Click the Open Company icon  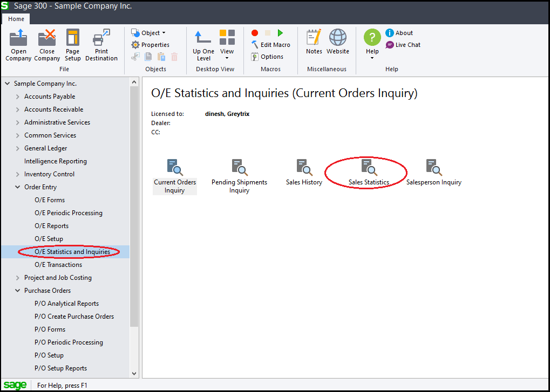pyautogui.click(x=18, y=38)
